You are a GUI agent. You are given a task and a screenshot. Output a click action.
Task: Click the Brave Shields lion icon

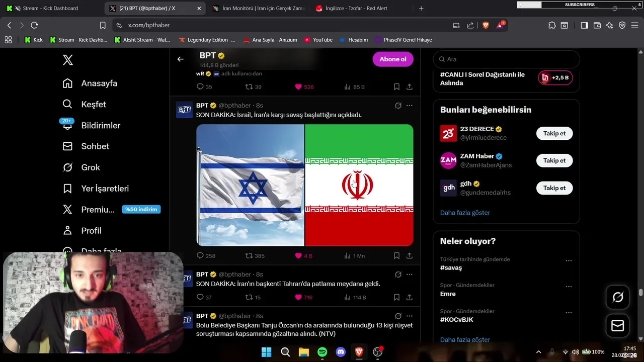coord(486,25)
